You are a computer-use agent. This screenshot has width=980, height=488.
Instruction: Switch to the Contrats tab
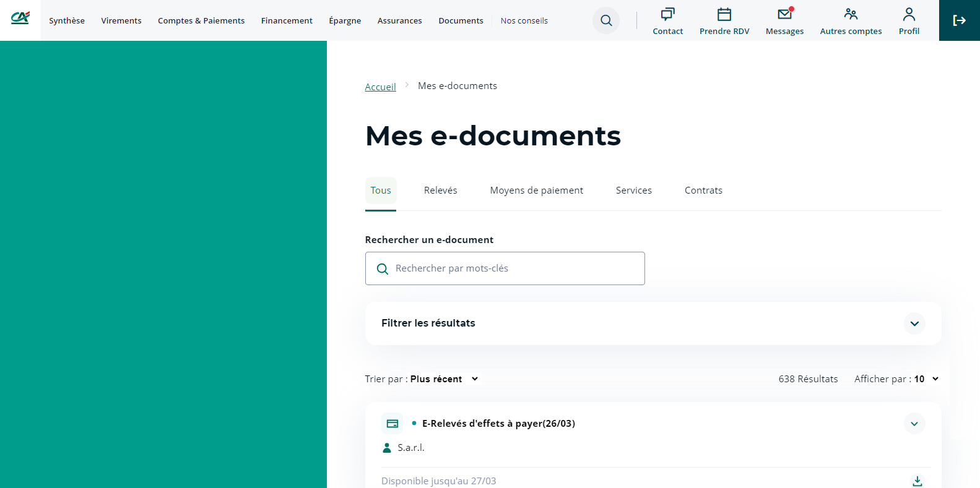tap(703, 190)
